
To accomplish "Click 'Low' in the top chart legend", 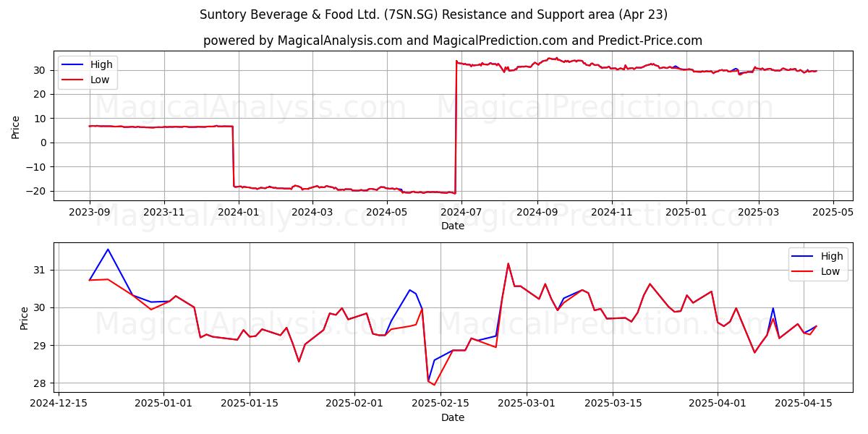I will (100, 80).
